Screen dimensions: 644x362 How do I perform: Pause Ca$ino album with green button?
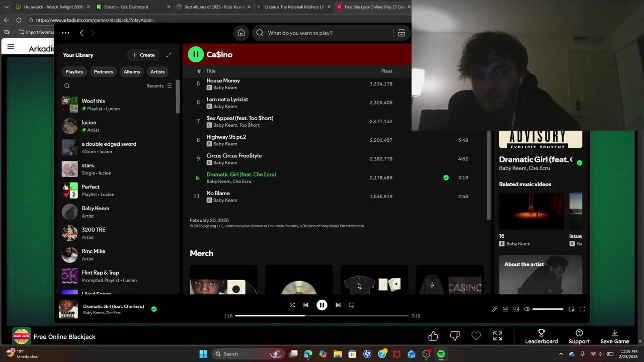pos(196,54)
